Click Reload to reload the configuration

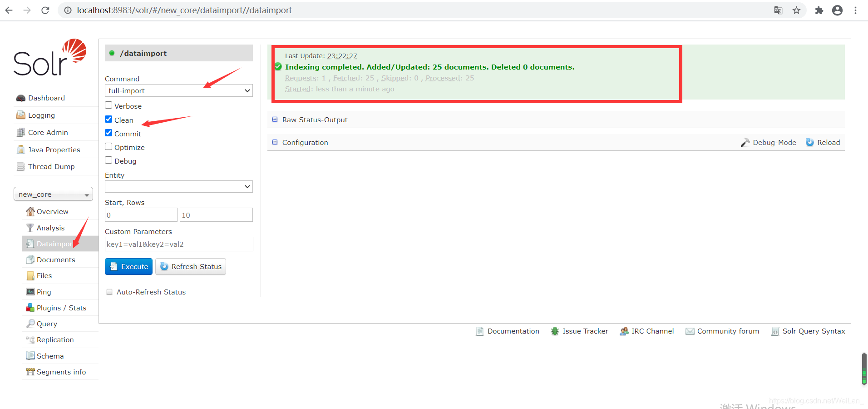(823, 142)
